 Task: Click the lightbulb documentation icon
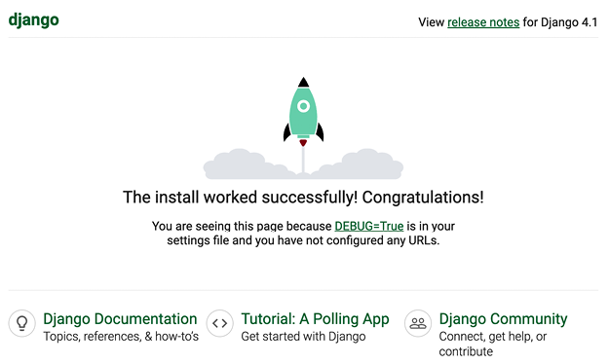click(x=22, y=323)
